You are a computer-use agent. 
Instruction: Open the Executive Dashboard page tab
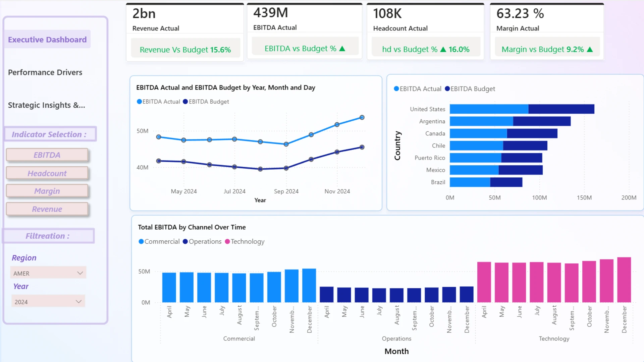[47, 40]
